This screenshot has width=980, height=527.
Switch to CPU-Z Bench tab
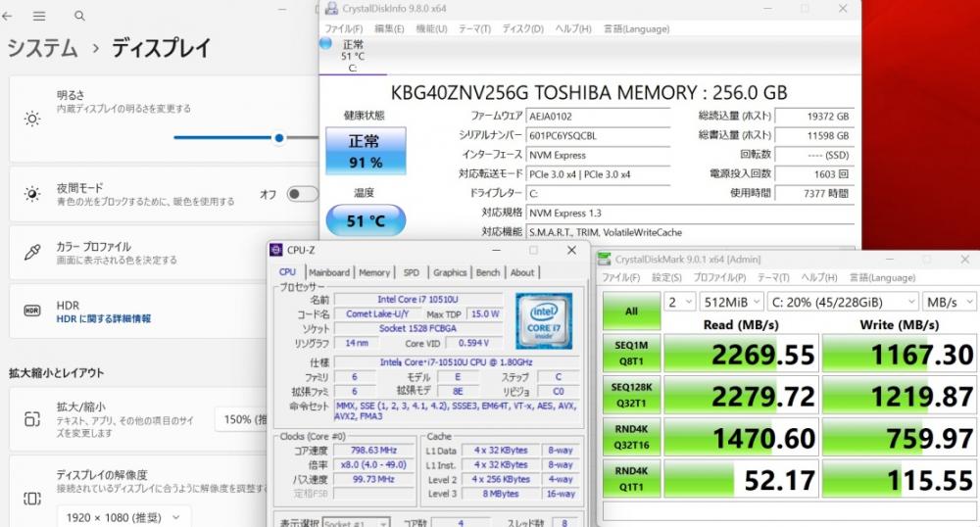click(487, 272)
